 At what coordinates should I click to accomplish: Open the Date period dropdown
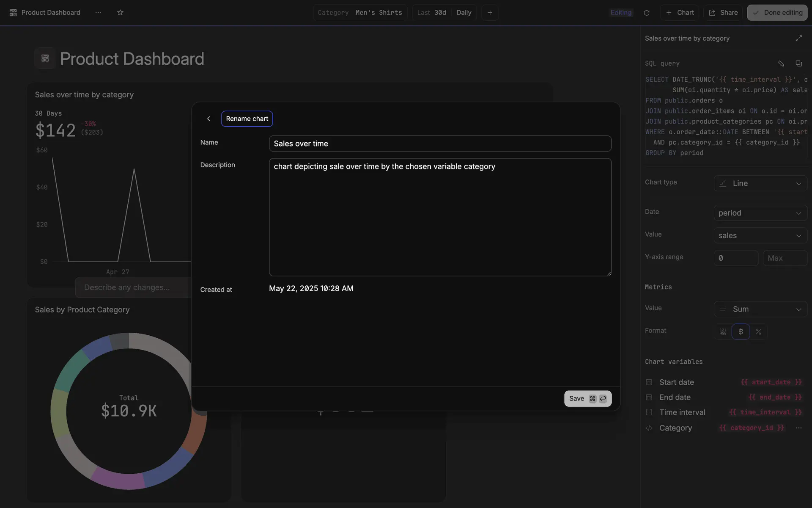pyautogui.click(x=760, y=213)
